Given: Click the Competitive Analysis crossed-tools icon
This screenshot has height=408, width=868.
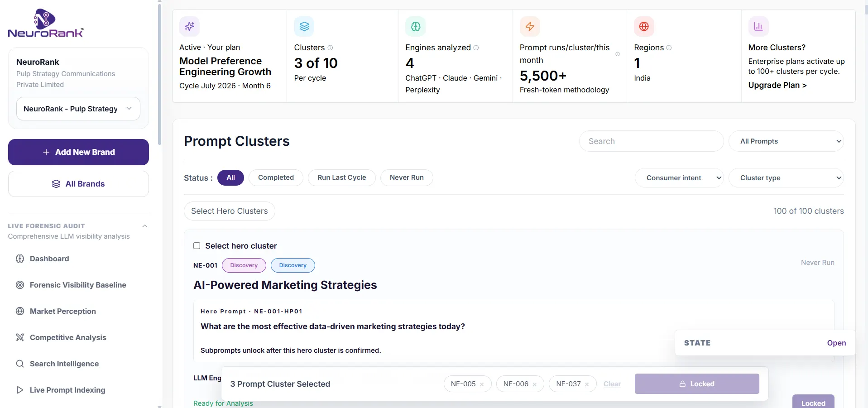Looking at the screenshot, I should click(x=20, y=337).
